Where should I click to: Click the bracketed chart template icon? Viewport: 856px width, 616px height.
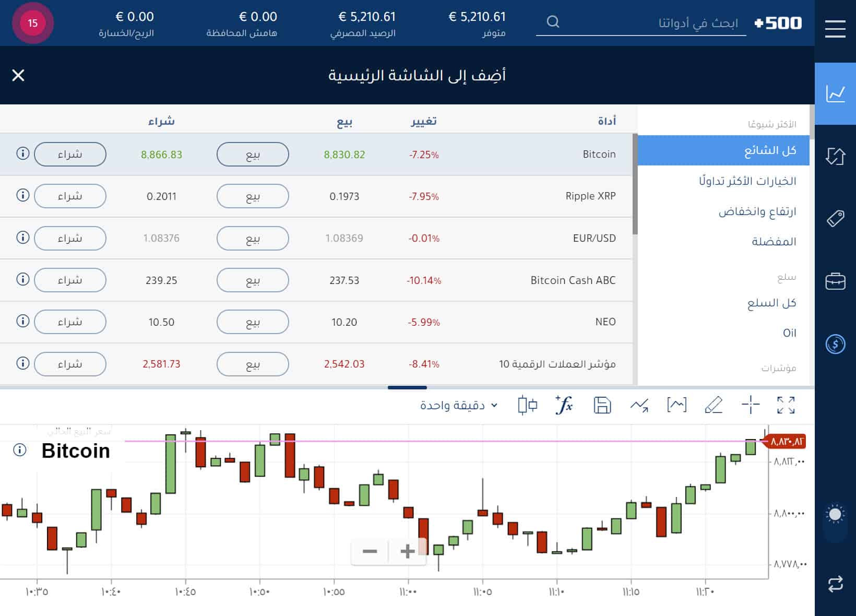pos(676,405)
